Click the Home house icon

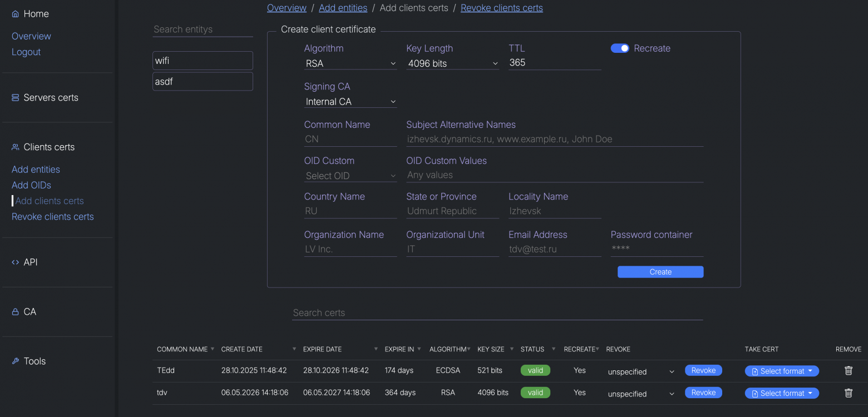pos(15,14)
